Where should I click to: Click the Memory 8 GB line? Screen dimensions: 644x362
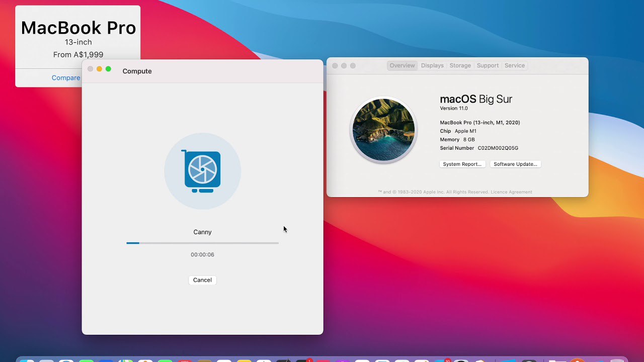[x=457, y=140]
